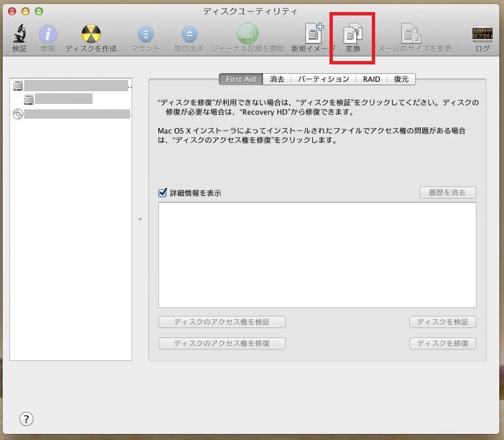The image size is (504, 440).
Task: Create a 新規イメージ via toolbar icon
Action: point(314,33)
